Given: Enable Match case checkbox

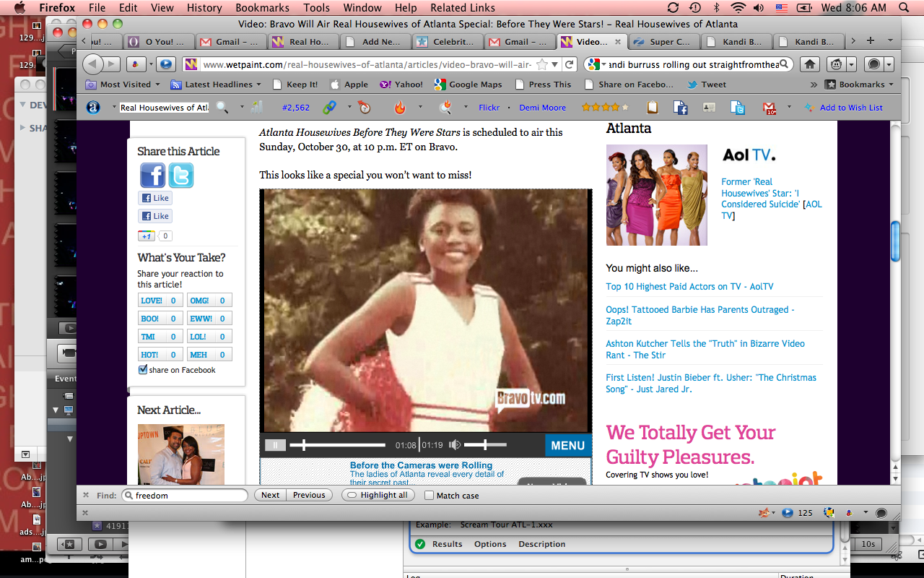Looking at the screenshot, I should [x=429, y=496].
